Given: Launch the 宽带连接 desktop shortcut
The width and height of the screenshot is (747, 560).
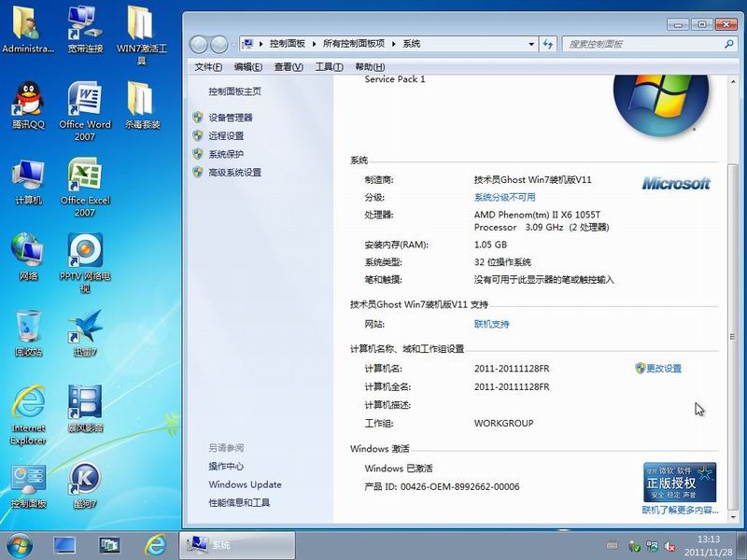Looking at the screenshot, I should pos(85,28).
